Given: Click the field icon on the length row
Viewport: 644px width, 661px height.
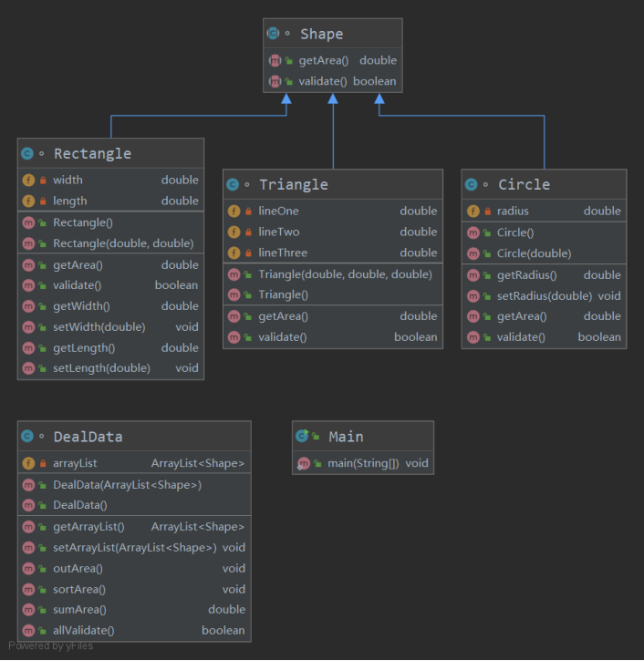Looking at the screenshot, I should (x=28, y=201).
